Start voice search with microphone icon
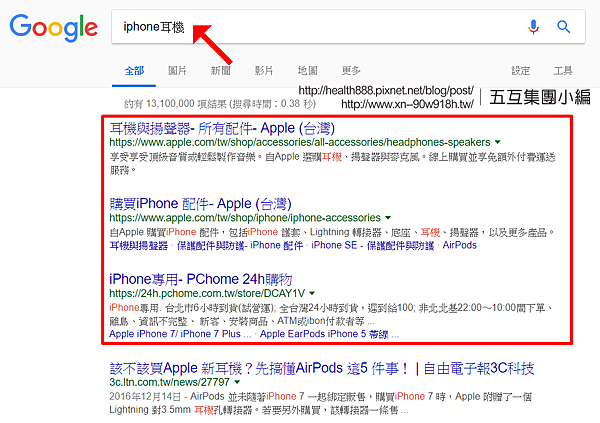Image resolution: width=600 pixels, height=423 pixels. point(533,27)
